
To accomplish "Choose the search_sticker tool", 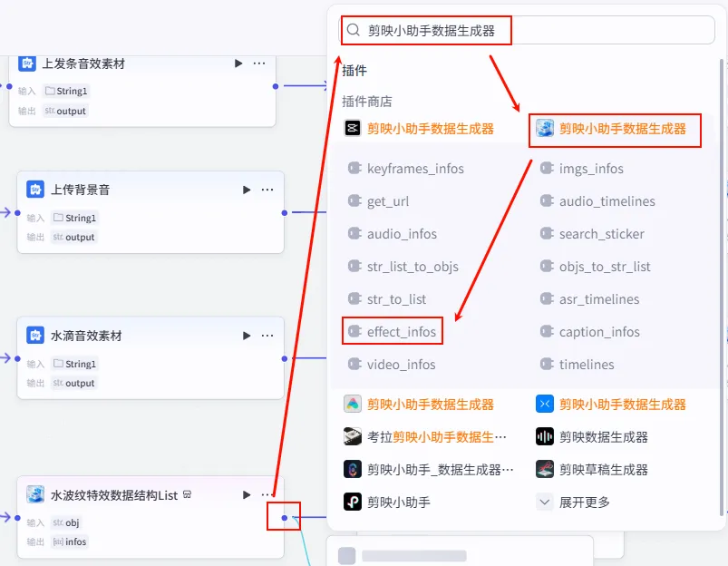I will [592, 234].
